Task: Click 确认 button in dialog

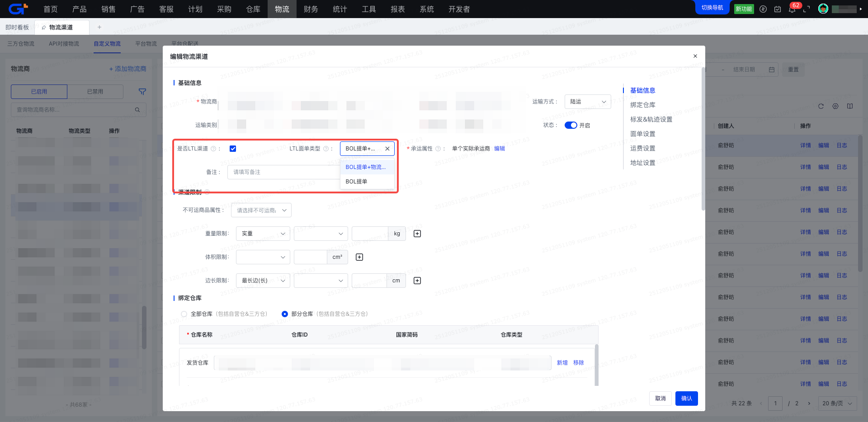Action: point(687,399)
